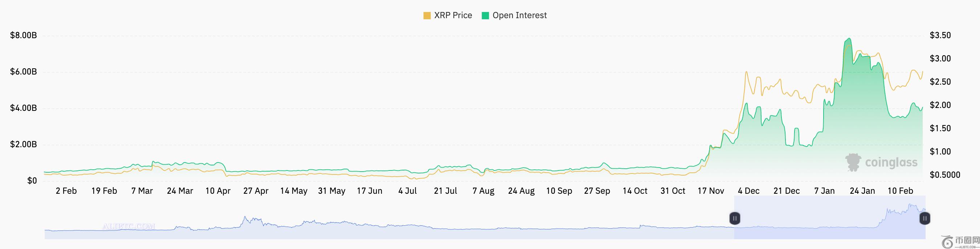Click the right range slider pause handle

tap(925, 218)
